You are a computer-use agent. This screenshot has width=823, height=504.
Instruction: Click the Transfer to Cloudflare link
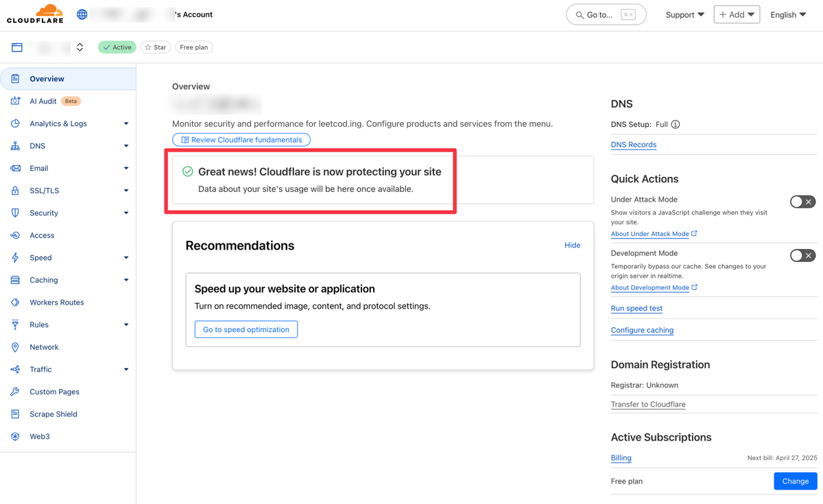(x=648, y=405)
